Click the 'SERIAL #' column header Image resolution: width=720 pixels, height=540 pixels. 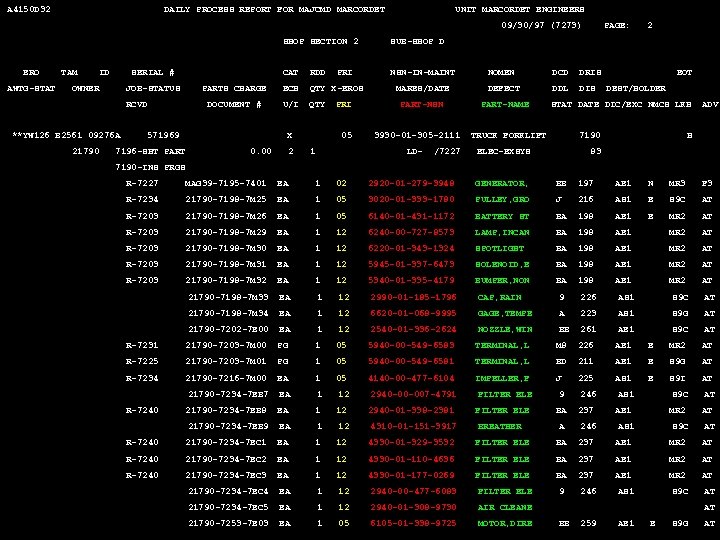click(x=152, y=73)
